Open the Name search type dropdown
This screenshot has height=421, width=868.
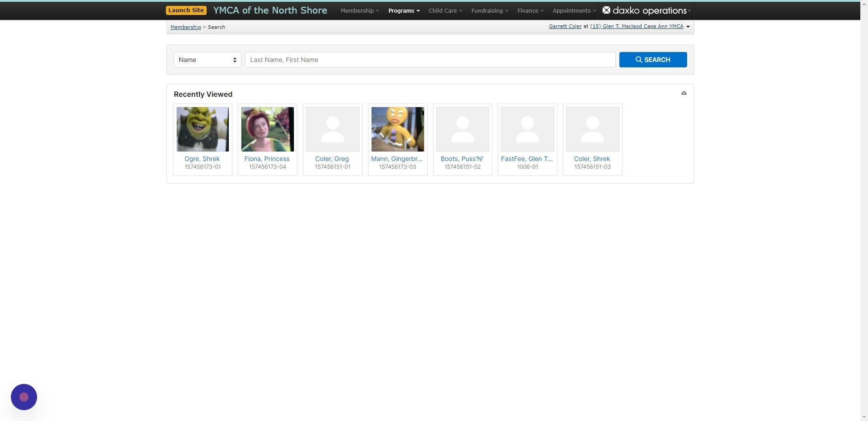207,60
